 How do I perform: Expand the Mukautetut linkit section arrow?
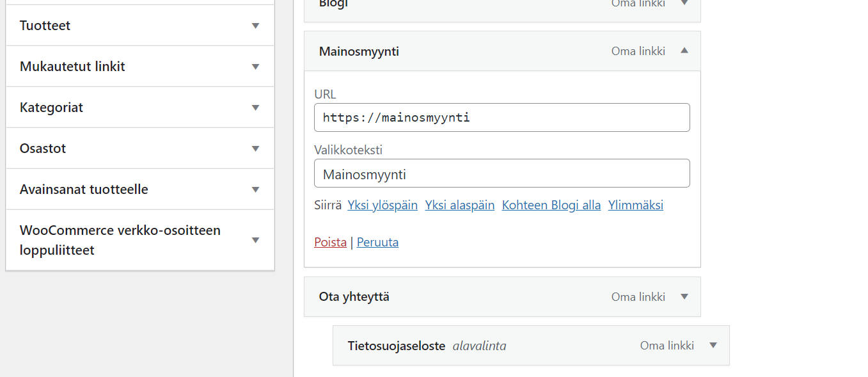click(x=256, y=67)
